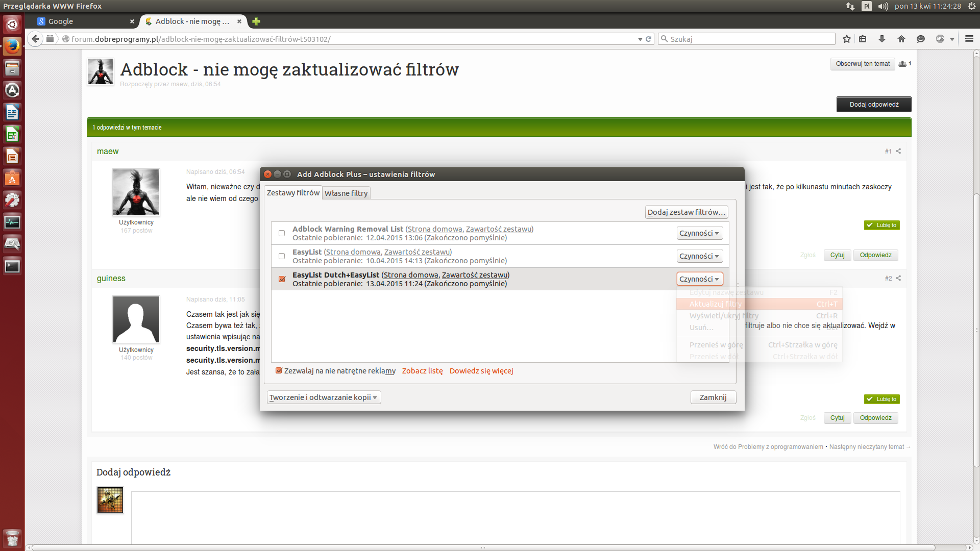Screen dimensions: 980x551
Task: Open 'Zobacz listę' link
Action: [422, 371]
